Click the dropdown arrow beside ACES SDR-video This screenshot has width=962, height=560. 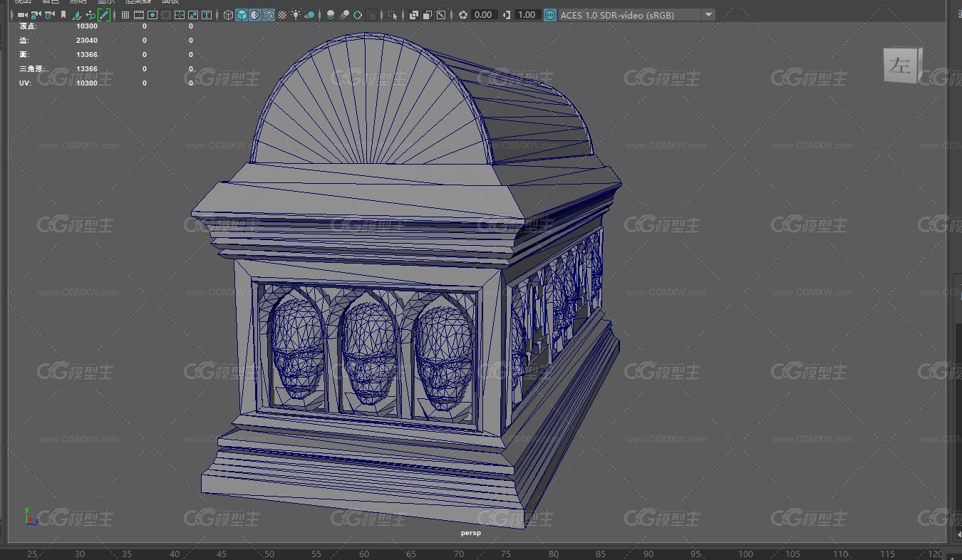point(708,15)
